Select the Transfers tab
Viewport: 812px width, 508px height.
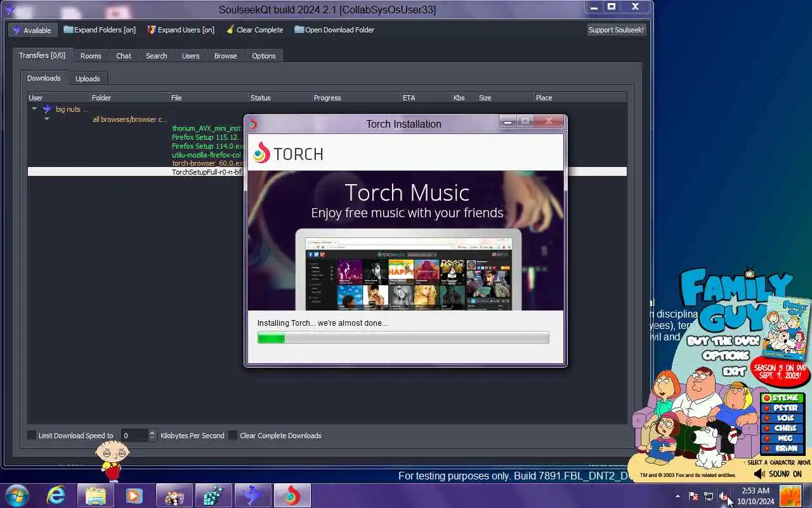point(43,55)
